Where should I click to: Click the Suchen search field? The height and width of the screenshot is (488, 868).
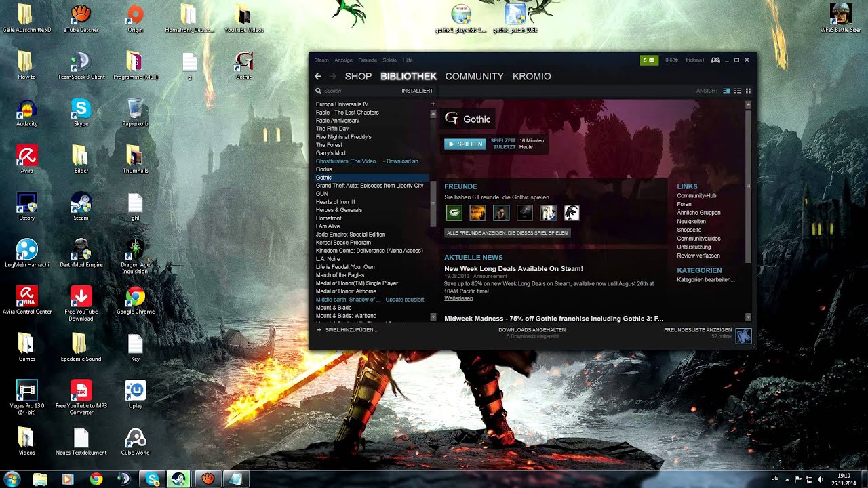(359, 91)
